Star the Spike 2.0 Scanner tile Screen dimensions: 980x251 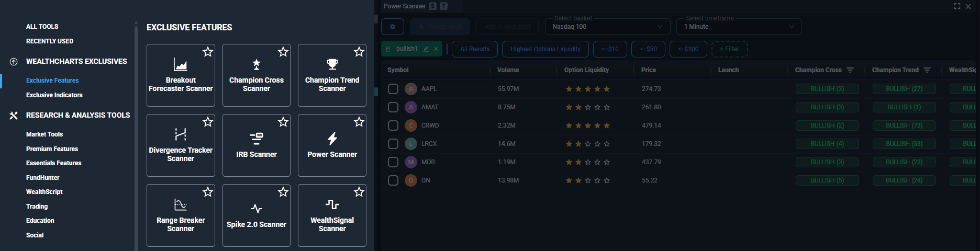(x=283, y=192)
